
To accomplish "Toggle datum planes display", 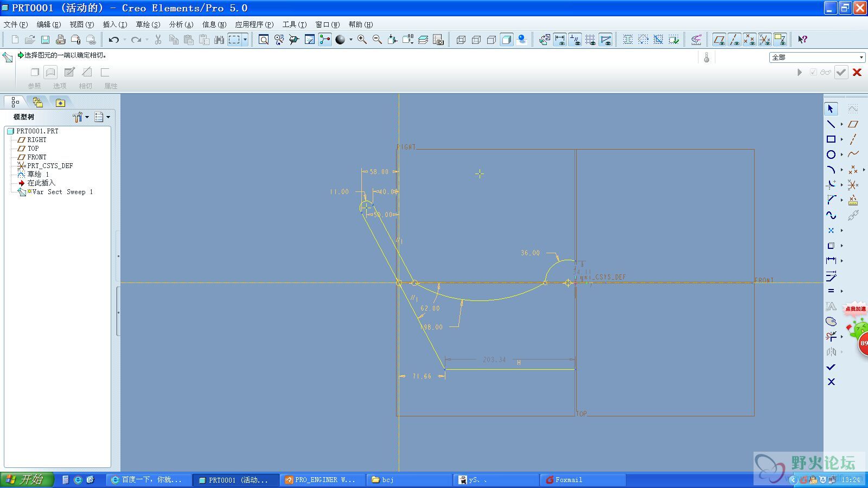I will [x=719, y=40].
